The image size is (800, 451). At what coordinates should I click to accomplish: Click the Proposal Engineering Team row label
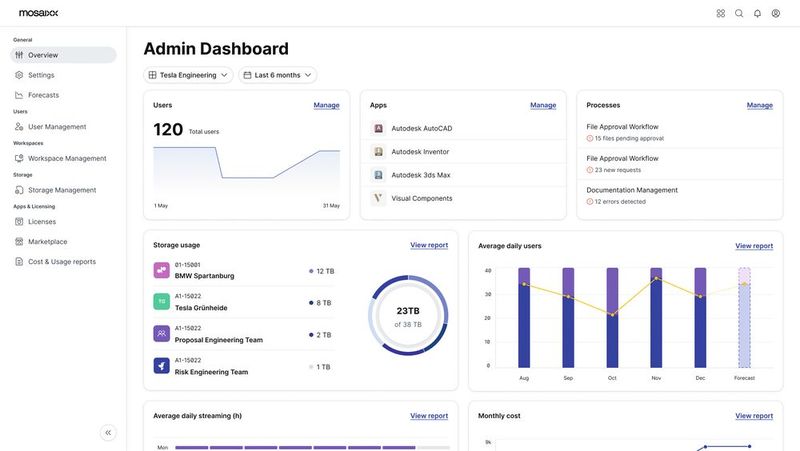tap(219, 340)
